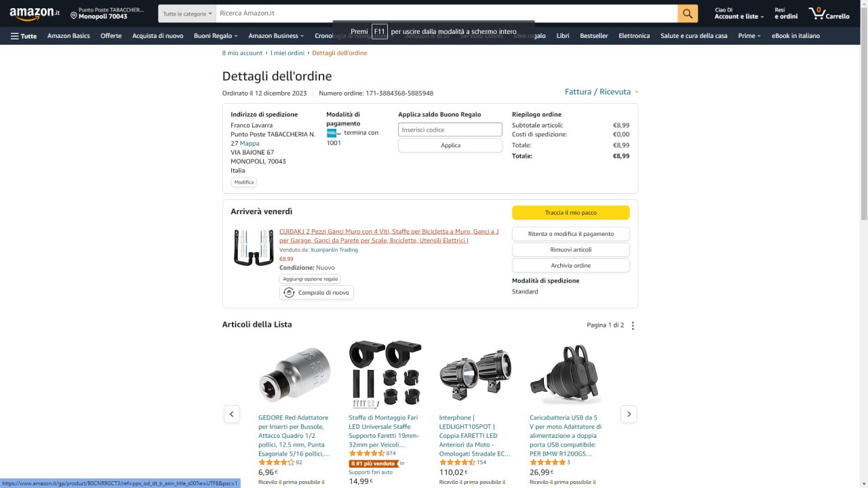
Task: Click the page vertical scrollbar
Action: pos(863,136)
